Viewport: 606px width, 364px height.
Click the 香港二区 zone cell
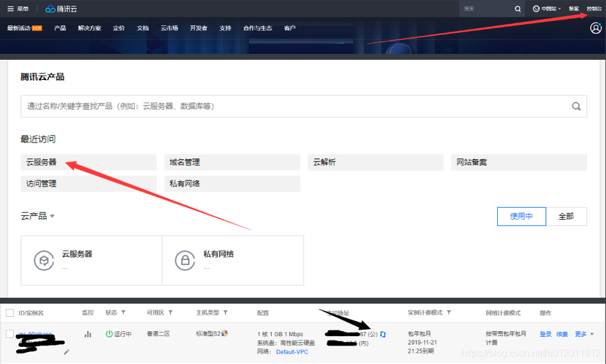[159, 334]
